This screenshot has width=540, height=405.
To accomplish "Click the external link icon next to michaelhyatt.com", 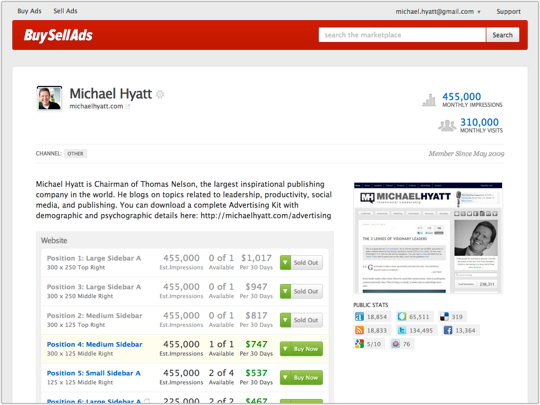I will pos(128,106).
